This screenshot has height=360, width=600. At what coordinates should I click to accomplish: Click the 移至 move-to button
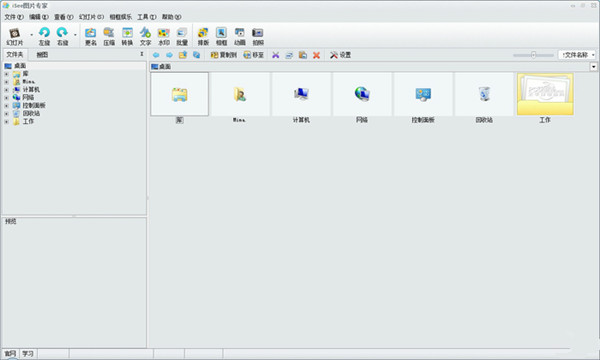[x=253, y=55]
